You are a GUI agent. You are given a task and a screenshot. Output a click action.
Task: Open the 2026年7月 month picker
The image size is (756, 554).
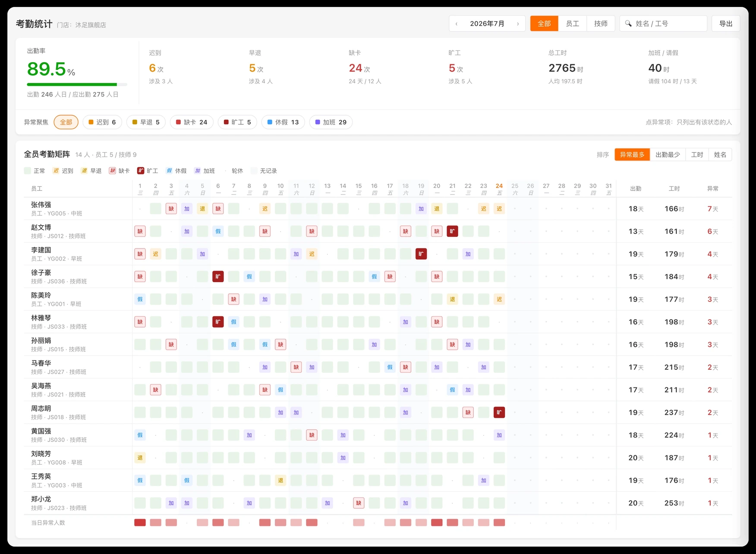(x=487, y=24)
